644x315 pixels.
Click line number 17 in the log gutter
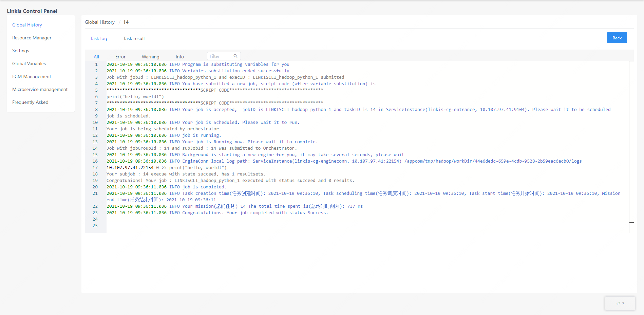(95, 168)
